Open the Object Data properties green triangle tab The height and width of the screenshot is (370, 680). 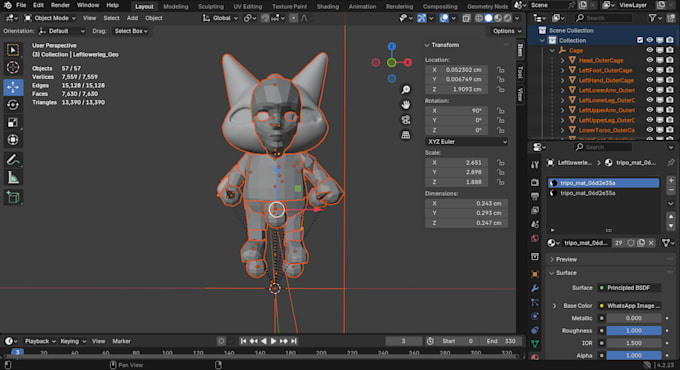coord(535,344)
